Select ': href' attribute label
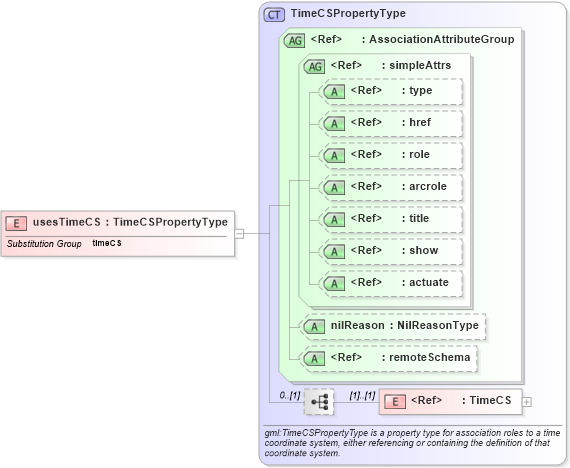The height and width of the screenshot is (468, 570). click(416, 122)
